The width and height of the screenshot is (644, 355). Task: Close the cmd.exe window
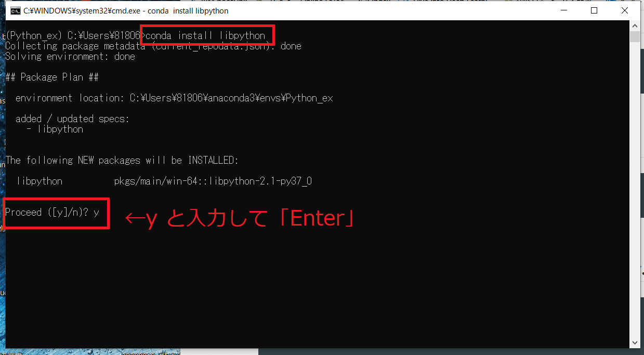(624, 10)
